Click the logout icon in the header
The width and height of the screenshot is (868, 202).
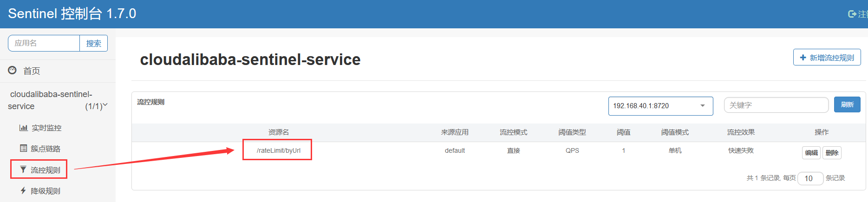pos(852,14)
